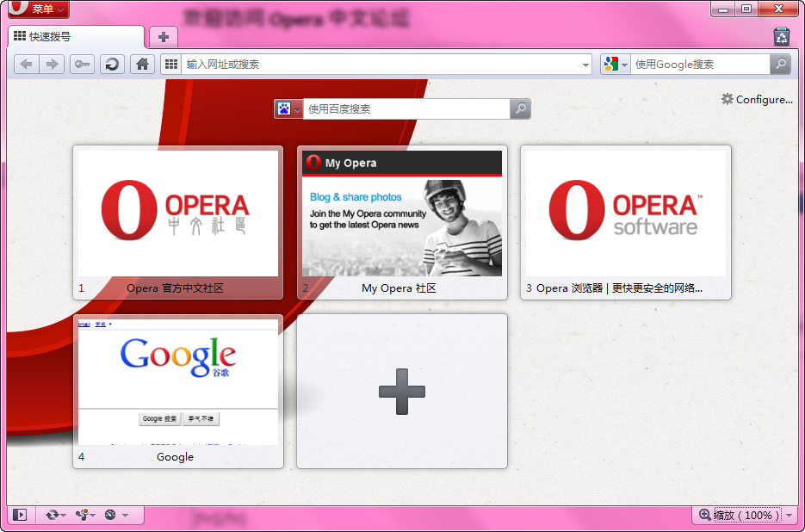Image resolution: width=805 pixels, height=532 pixels.
Task: Open the Google search engine selector
Action: tap(616, 65)
